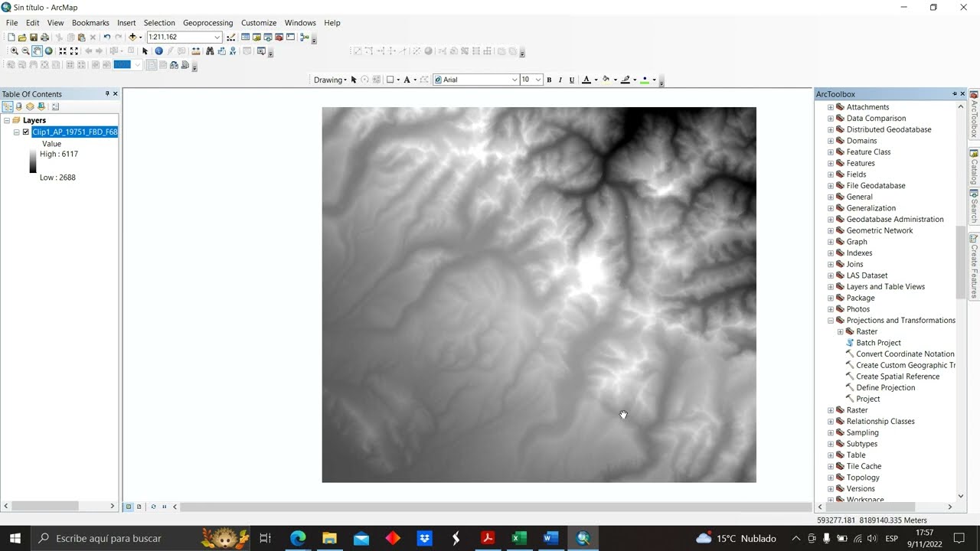The width and height of the screenshot is (980, 551).
Task: Switch to Layout View at map bottom
Action: coord(139,507)
